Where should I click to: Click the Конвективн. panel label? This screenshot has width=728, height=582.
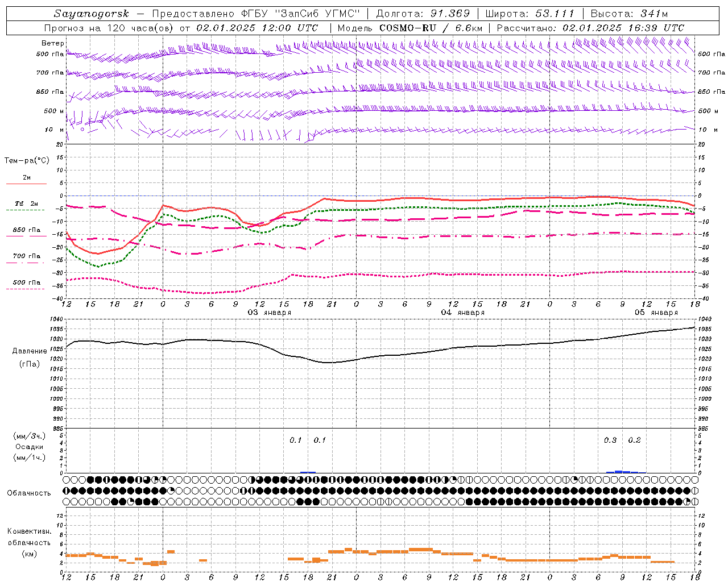coord(29,531)
